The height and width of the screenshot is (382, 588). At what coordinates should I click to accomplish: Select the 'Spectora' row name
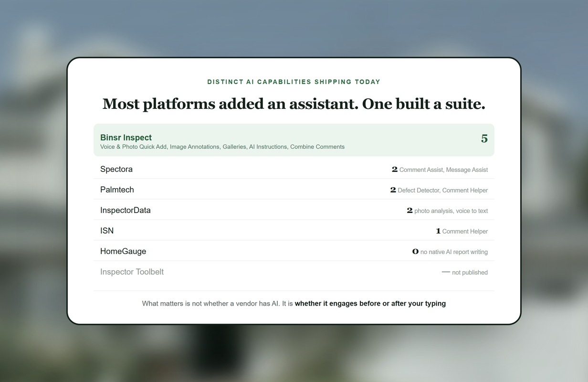[116, 169]
